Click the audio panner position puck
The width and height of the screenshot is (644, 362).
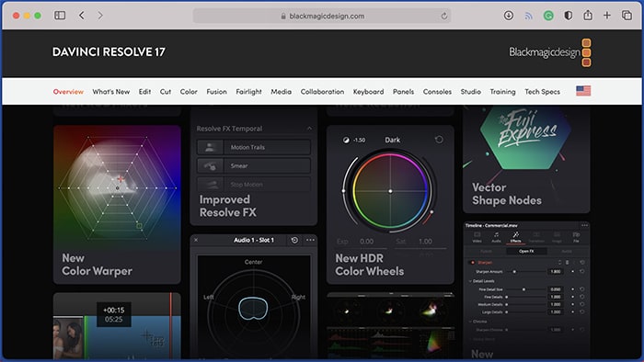coord(253,309)
